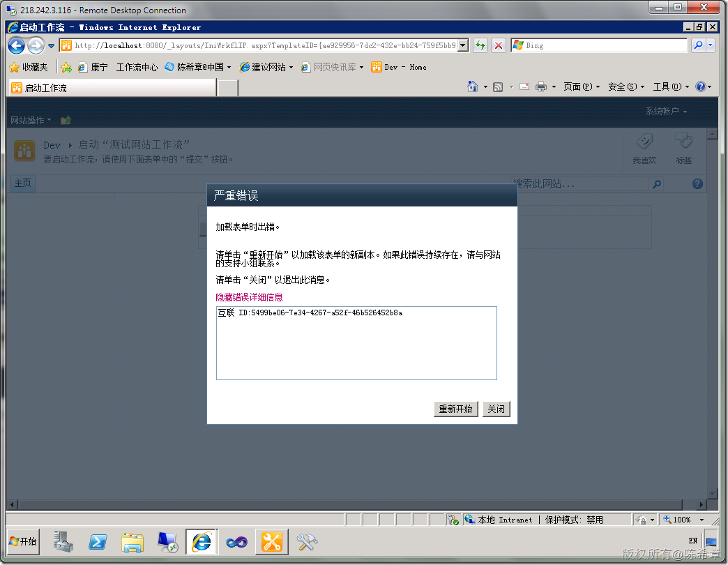Select the 启动工作流 browser tab
The image size is (728, 565).
[112, 88]
